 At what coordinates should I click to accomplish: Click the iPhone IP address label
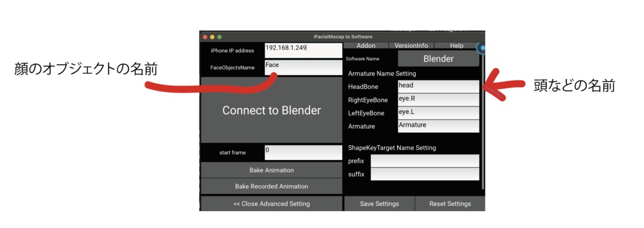pyautogui.click(x=232, y=50)
